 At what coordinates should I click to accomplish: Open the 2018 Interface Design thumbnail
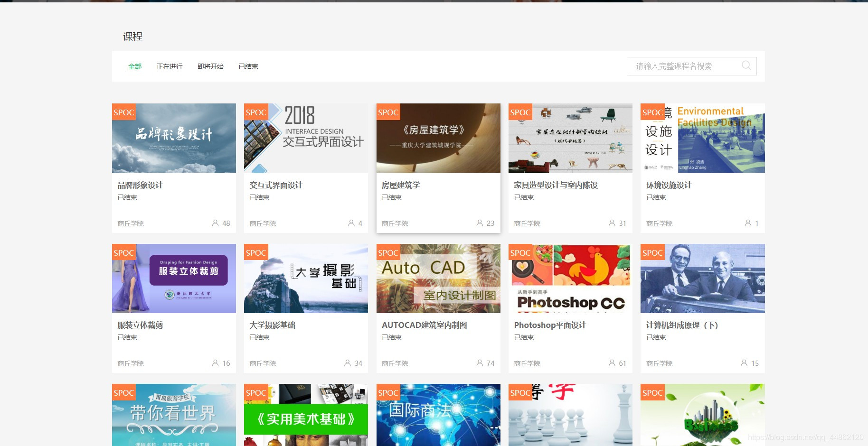click(x=306, y=138)
